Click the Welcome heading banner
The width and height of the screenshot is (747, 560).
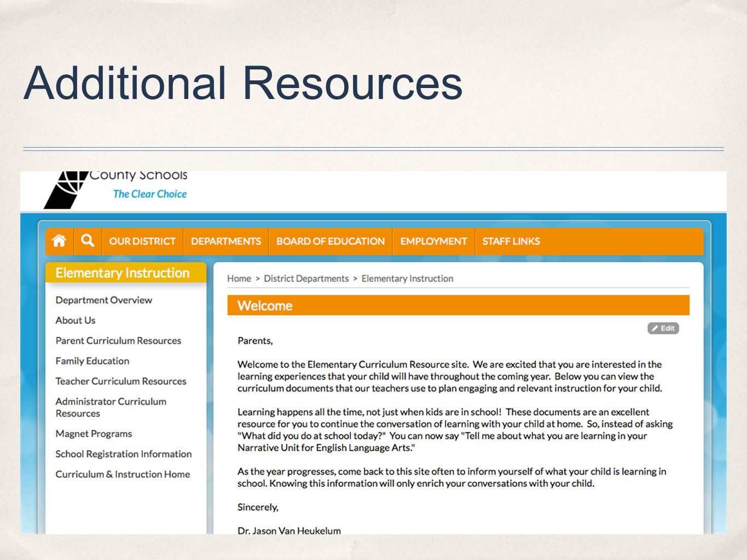(x=458, y=305)
